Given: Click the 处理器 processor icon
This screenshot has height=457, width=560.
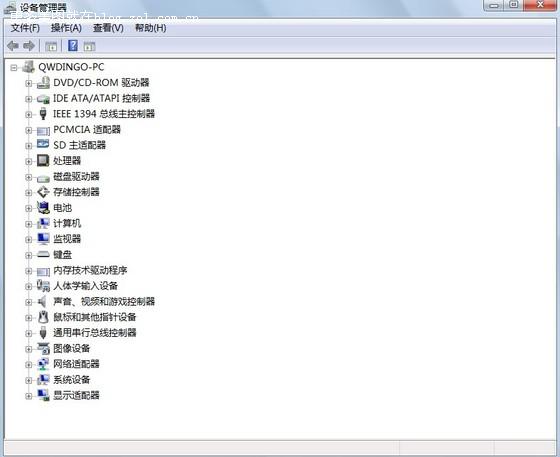Looking at the screenshot, I should click(43, 160).
